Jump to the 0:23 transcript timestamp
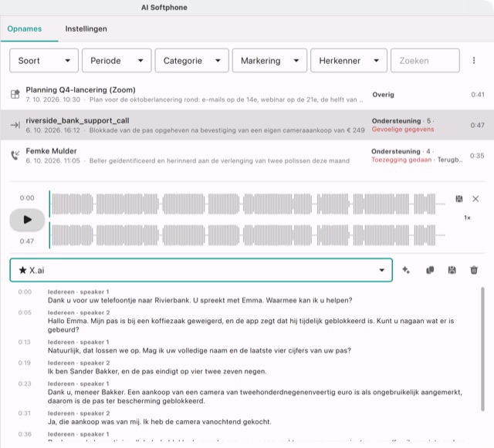This screenshot has height=448, width=494. (25, 383)
